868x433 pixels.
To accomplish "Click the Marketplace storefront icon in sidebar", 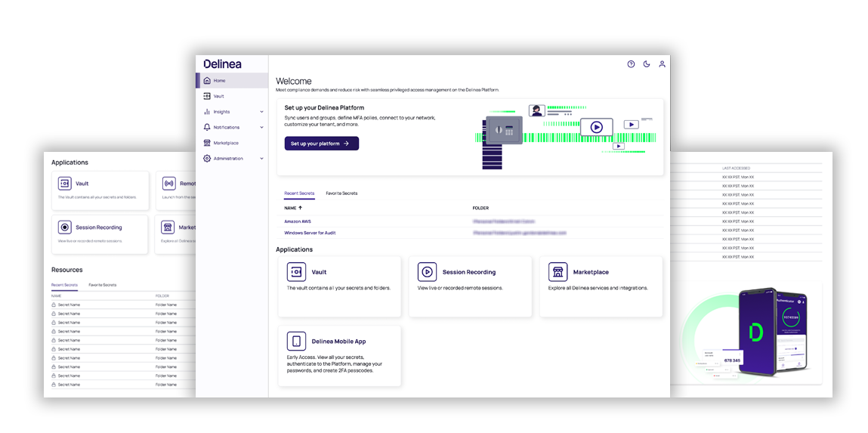I will tap(207, 143).
